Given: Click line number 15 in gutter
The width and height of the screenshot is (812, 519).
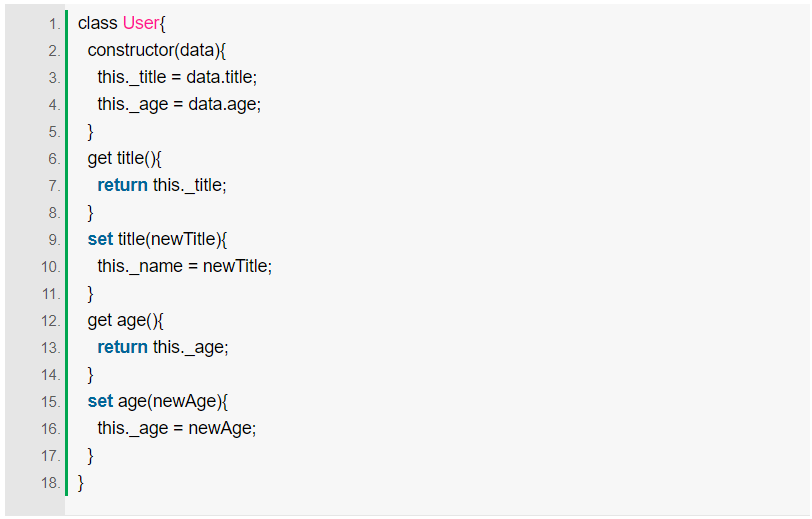Looking at the screenshot, I should [51, 402].
